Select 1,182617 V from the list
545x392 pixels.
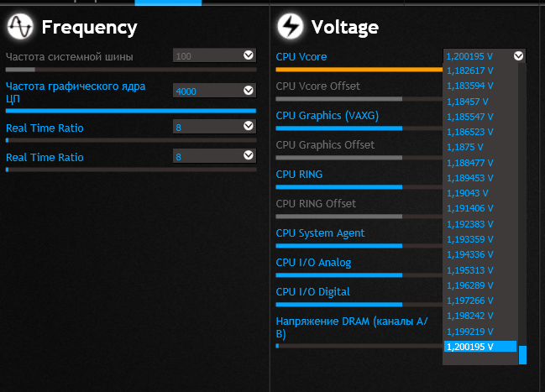470,71
